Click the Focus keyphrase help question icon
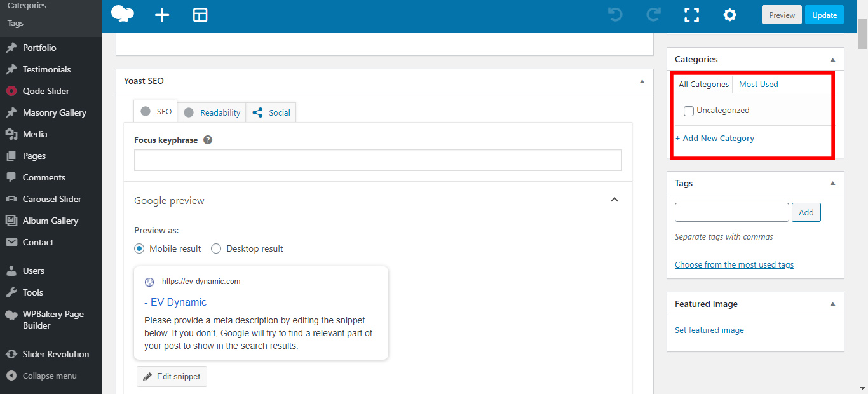Screen dimensions: 868x394 pos(208,140)
